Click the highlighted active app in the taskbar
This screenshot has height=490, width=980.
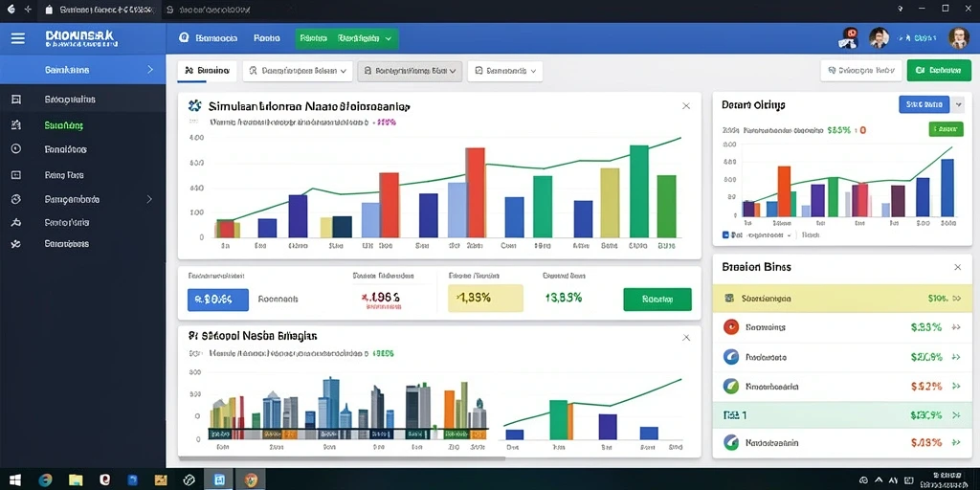pyautogui.click(x=219, y=480)
